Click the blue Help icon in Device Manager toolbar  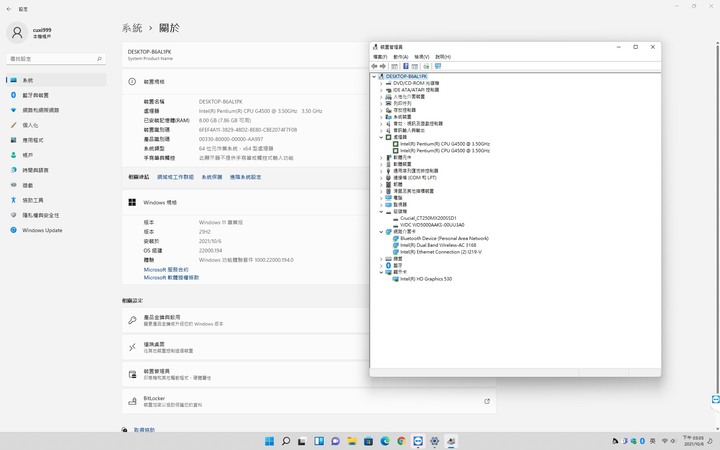point(405,66)
